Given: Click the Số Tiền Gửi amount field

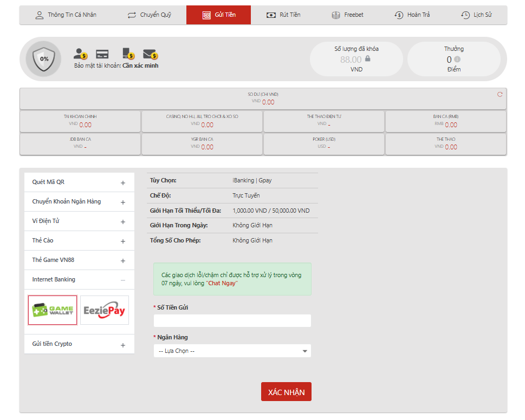Looking at the screenshot, I should [232, 321].
